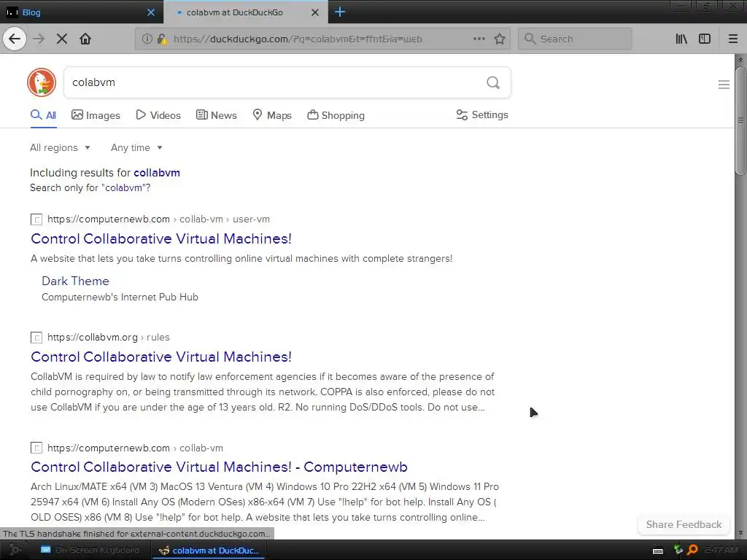Open DuckDuckGo side menu hamburger icon
The height and width of the screenshot is (560, 747).
coord(724,85)
